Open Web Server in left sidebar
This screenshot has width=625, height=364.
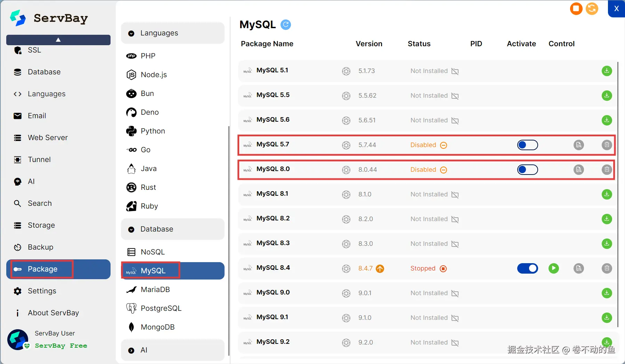pos(48,138)
